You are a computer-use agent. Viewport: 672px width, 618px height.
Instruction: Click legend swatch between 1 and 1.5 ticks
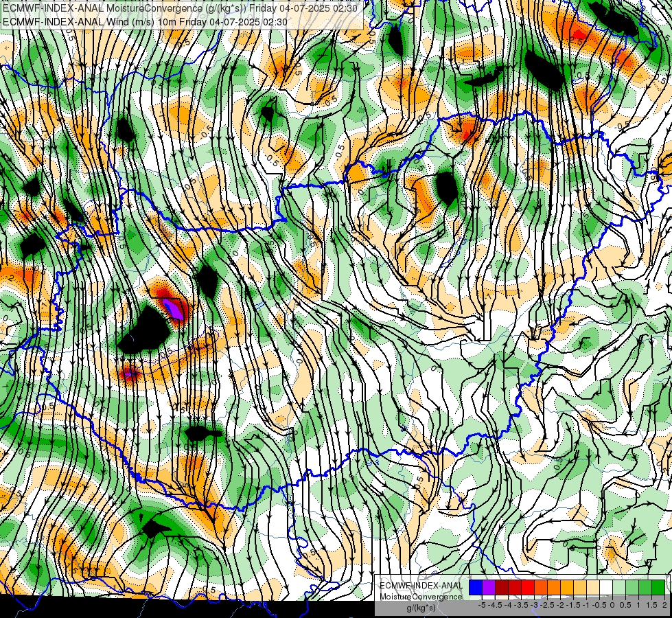click(645, 588)
